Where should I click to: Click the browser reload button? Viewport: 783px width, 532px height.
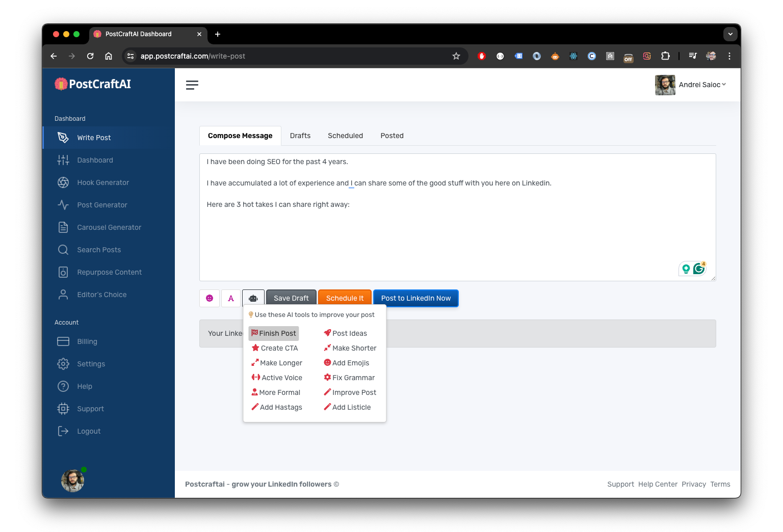pyautogui.click(x=90, y=56)
